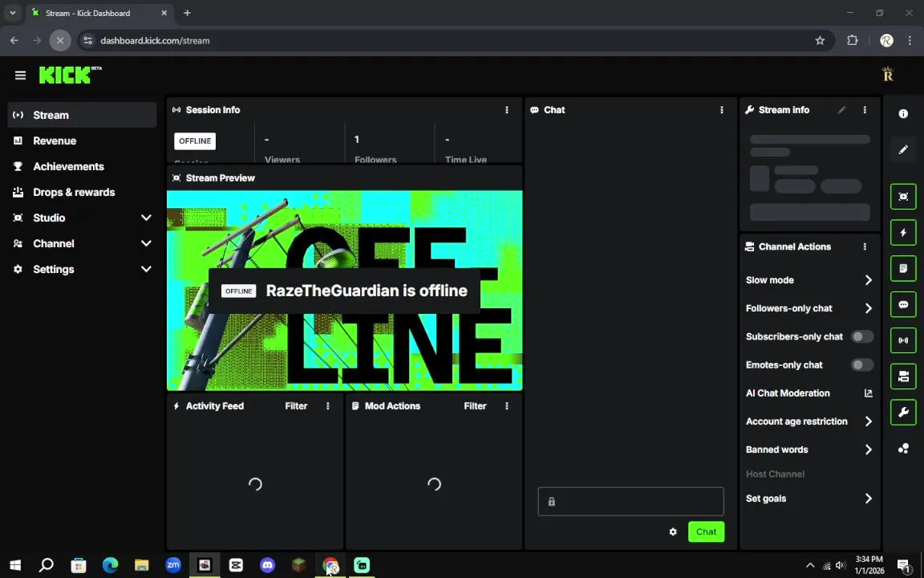Open Stream info panel three-dot menu
The image size is (924, 578).
pos(865,110)
